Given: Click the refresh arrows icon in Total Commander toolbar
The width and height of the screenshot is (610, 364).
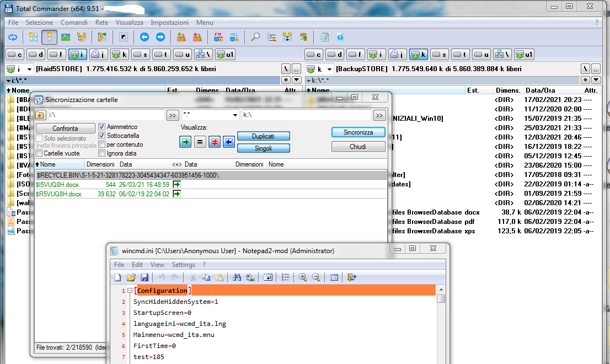Looking at the screenshot, I should coord(13,38).
